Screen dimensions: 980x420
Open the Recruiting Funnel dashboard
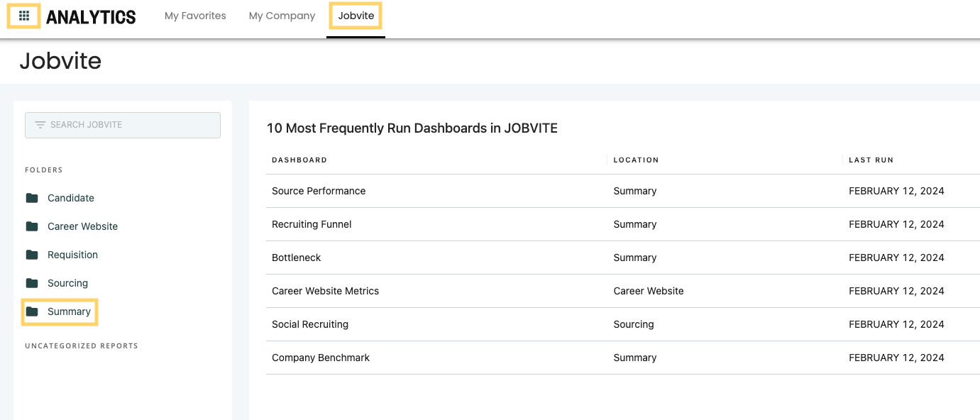click(x=312, y=224)
